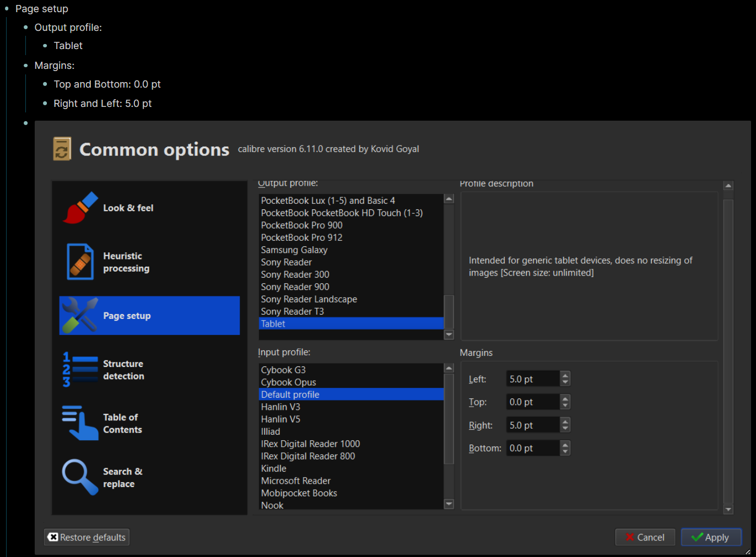The image size is (756, 557).
Task: Increase the Left margin with up arrow
Action: pyautogui.click(x=565, y=376)
